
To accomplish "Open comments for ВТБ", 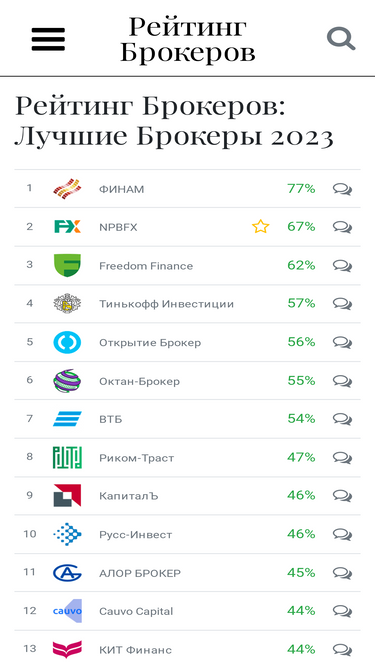I will point(342,419).
